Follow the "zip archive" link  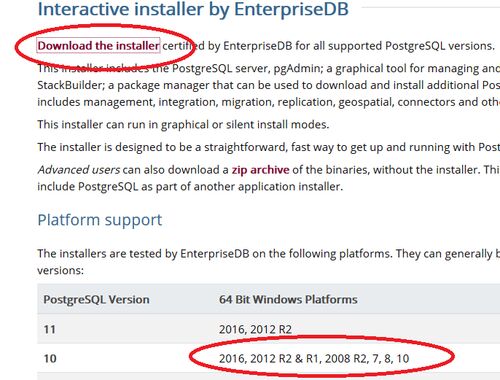point(260,170)
